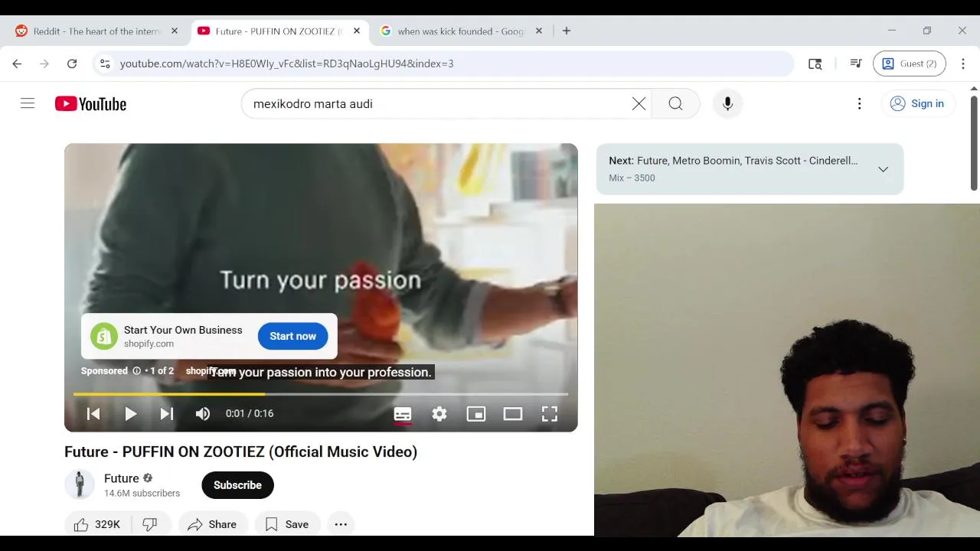Mute the video volume

pyautogui.click(x=202, y=414)
